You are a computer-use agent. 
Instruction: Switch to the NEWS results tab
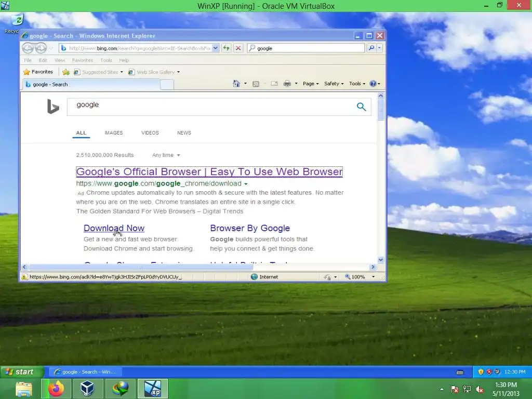[184, 132]
